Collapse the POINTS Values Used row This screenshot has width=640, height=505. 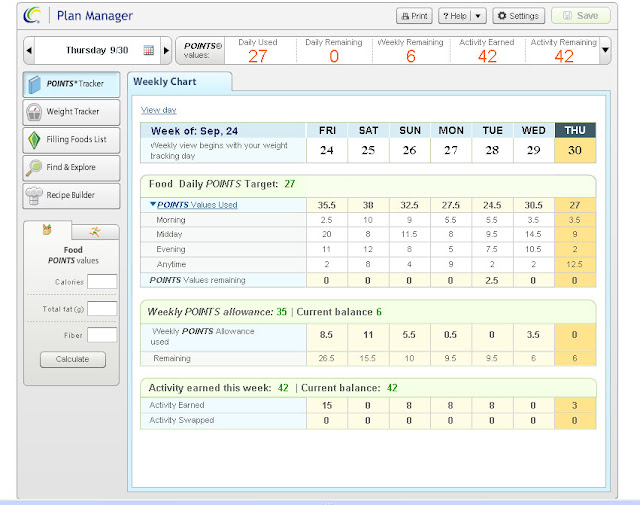(153, 204)
